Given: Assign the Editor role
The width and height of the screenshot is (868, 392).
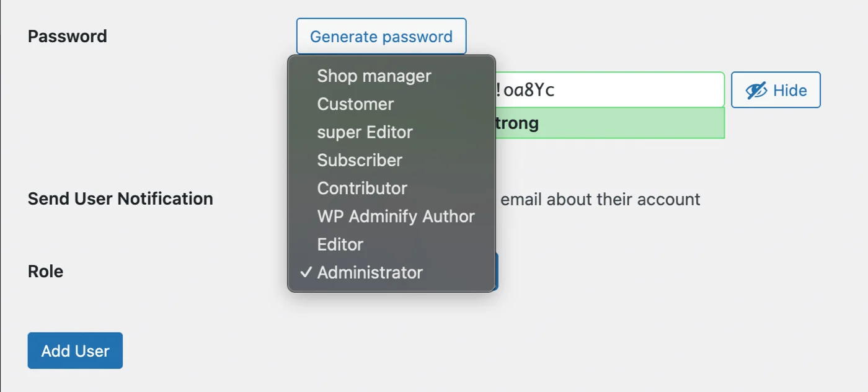Looking at the screenshot, I should [x=340, y=244].
